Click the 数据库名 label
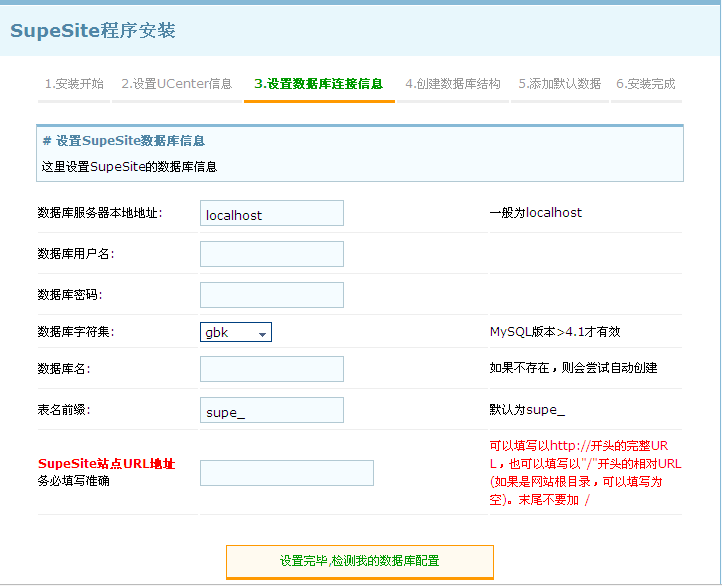 pos(64,369)
